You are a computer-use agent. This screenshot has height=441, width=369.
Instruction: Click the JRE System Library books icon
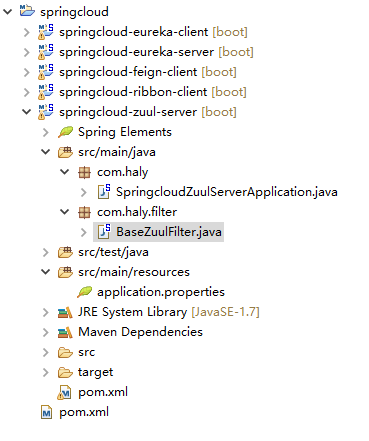pyautogui.click(x=65, y=313)
